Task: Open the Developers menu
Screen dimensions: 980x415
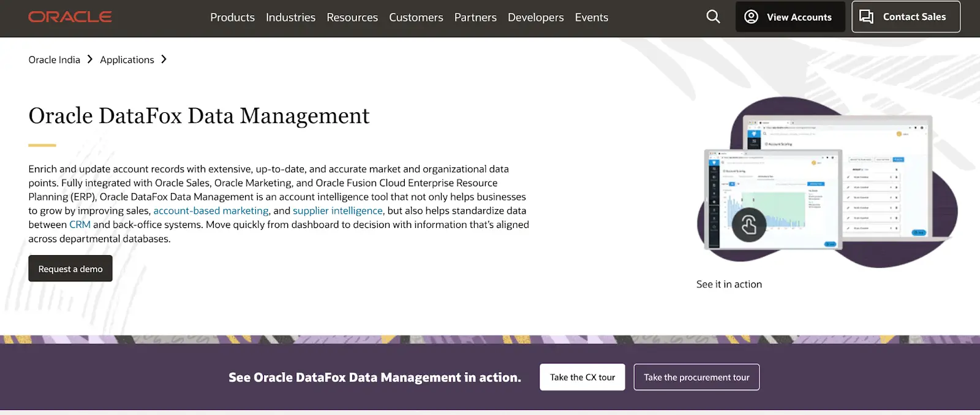Action: 535,17
